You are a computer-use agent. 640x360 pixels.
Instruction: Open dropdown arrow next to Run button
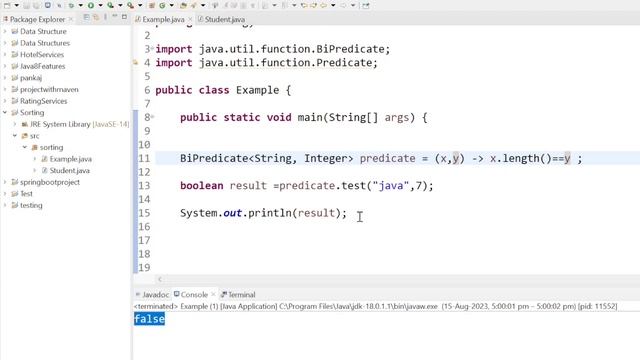click(100, 5)
